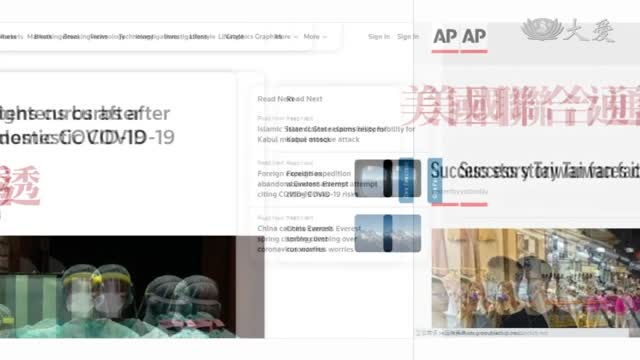Image resolution: width=640 pixels, height=360 pixels.
Task: Open the Investigations section
Action: (176, 37)
